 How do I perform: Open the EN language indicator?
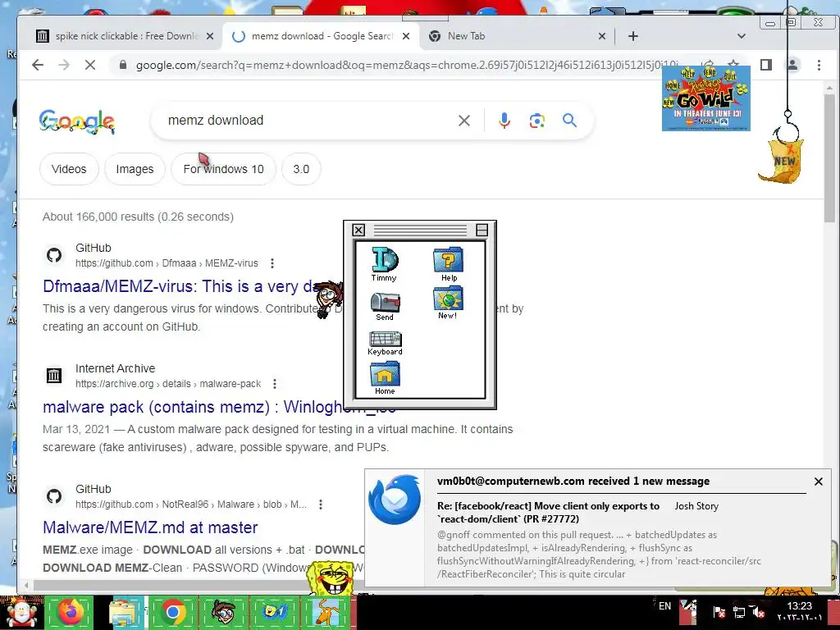(x=664, y=606)
